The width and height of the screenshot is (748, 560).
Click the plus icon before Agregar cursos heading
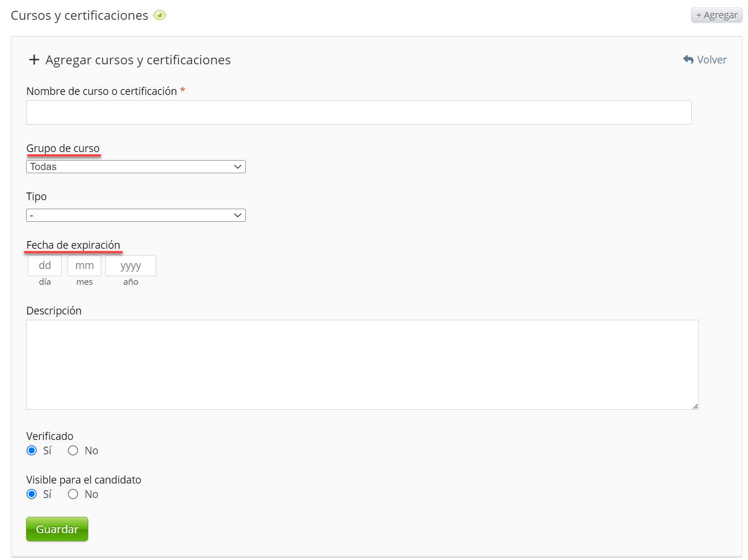[x=34, y=60]
